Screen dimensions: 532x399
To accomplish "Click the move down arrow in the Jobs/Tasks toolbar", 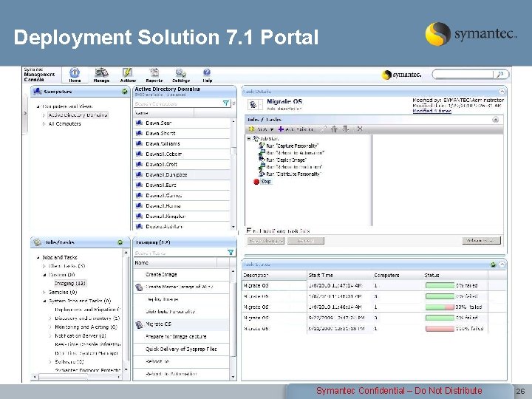I will pyautogui.click(x=346, y=129).
